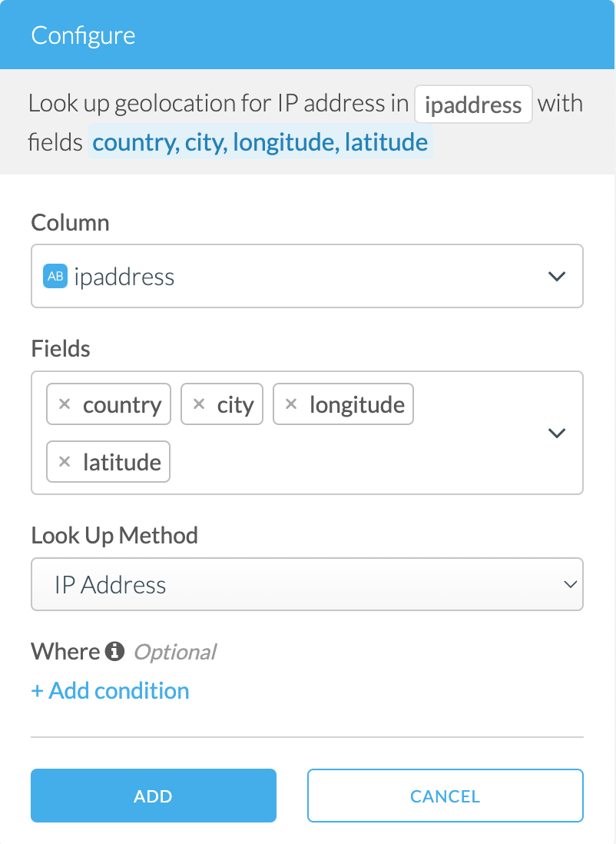The width and height of the screenshot is (616, 844).
Task: Remove the city field tag
Action: click(199, 404)
